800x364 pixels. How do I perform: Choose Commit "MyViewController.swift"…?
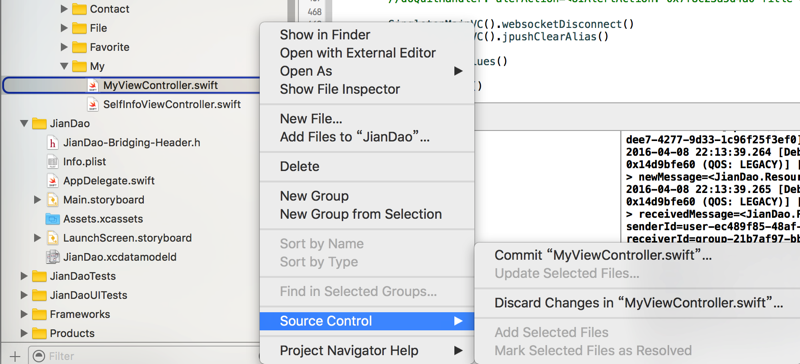click(603, 255)
